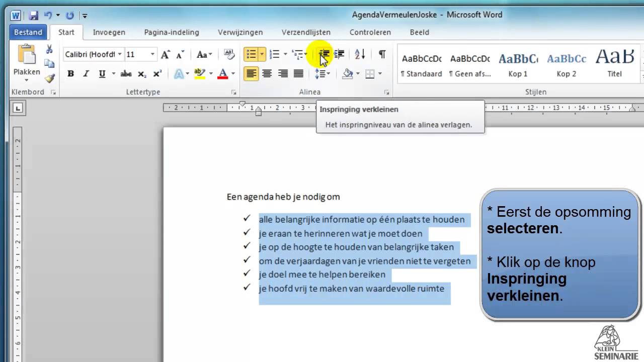Open the Lettertype dialog launcher

[x=233, y=93]
